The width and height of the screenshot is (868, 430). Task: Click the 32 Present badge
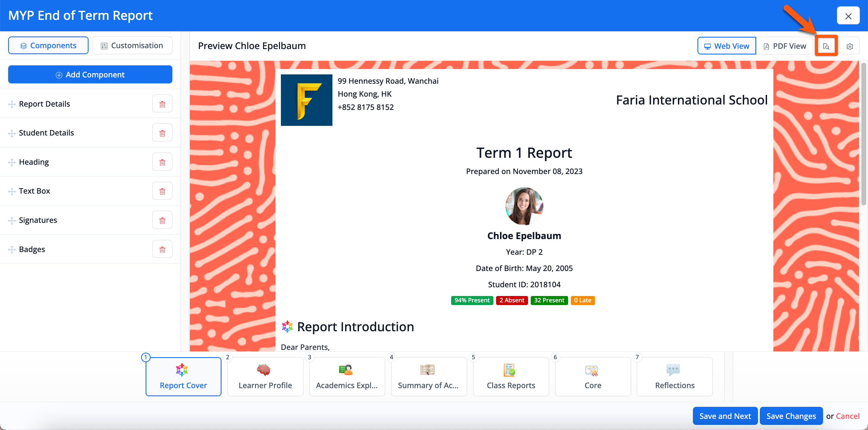coord(549,300)
